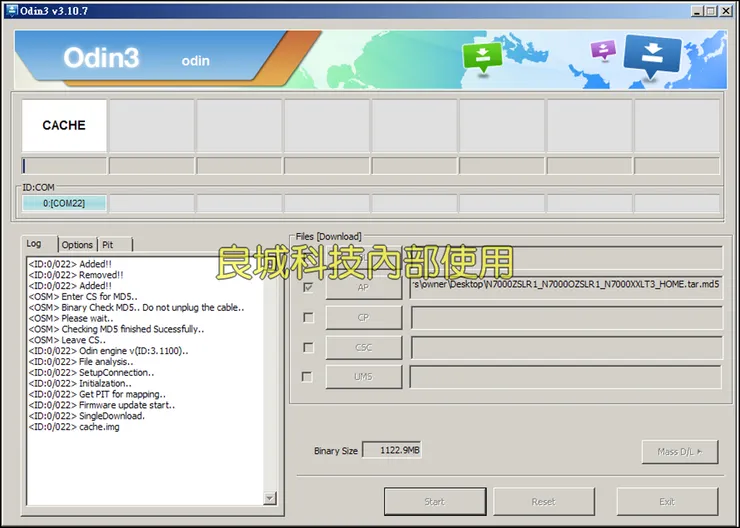
Task: Click the log line 'Please wait..'
Action: tap(71, 318)
